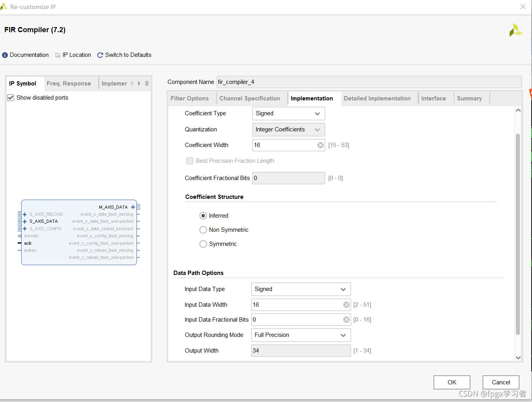Close the Re-customize IP dialog

pos(523,7)
